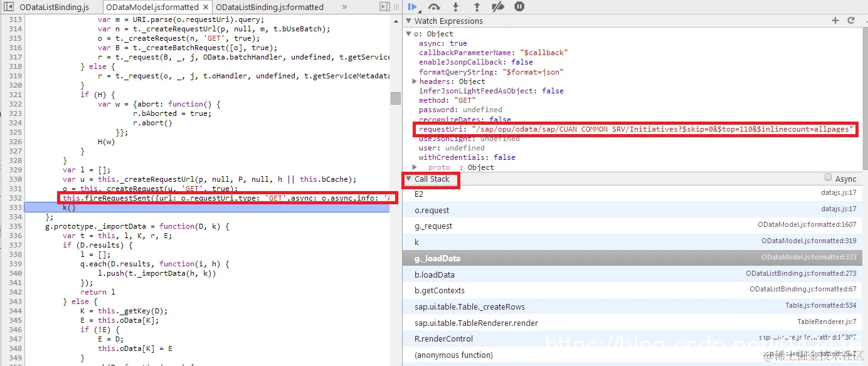This screenshot has width=868, height=366.
Task: Add a watch expression with plus icon
Action: click(835, 21)
